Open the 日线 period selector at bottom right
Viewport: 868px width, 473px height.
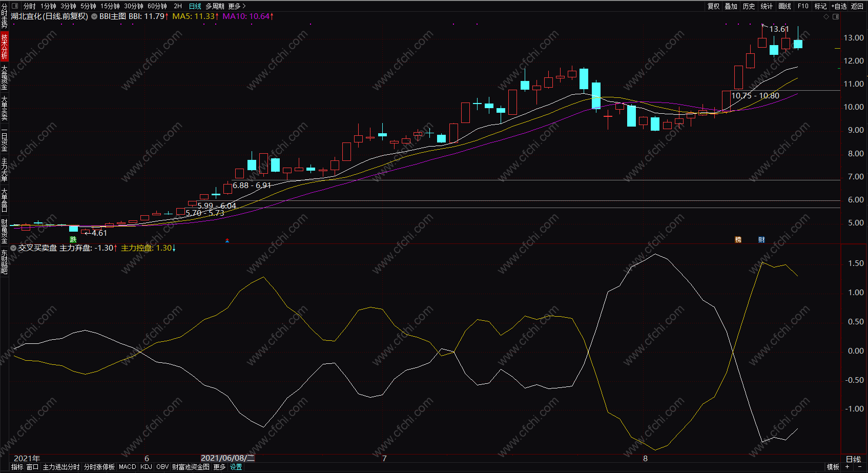coord(853,459)
